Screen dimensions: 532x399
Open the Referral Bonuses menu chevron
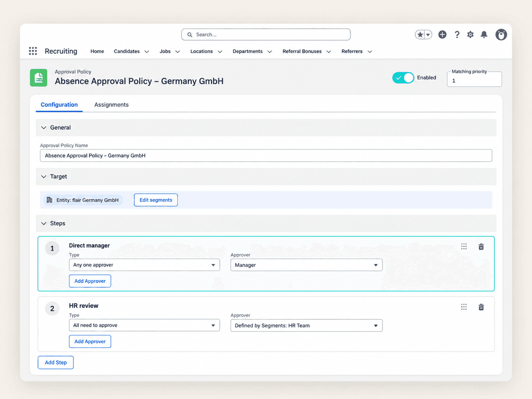pyautogui.click(x=329, y=52)
